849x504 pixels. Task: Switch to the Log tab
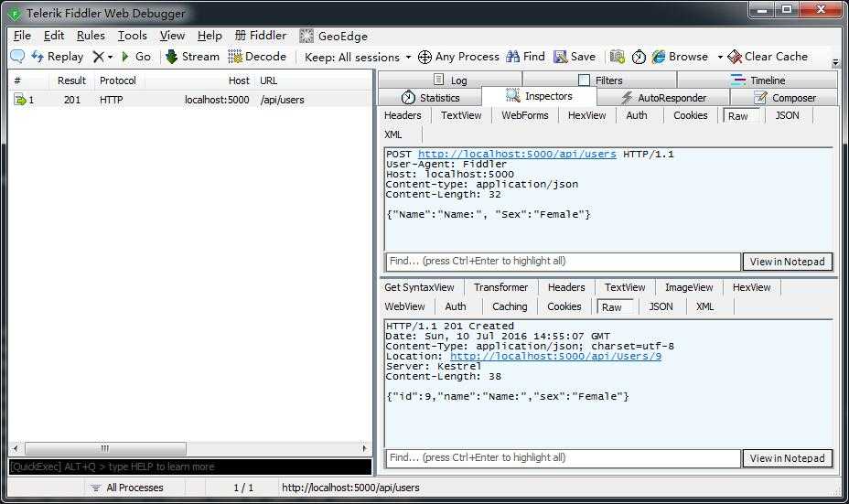(450, 80)
